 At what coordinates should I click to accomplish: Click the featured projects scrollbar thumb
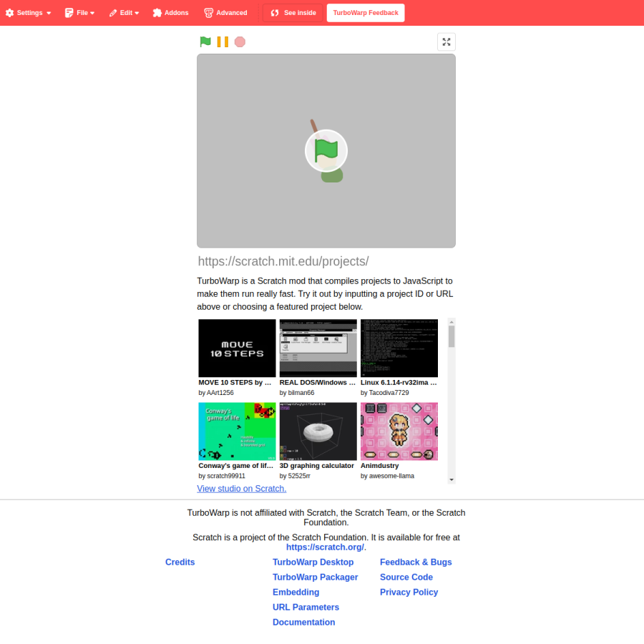click(452, 336)
